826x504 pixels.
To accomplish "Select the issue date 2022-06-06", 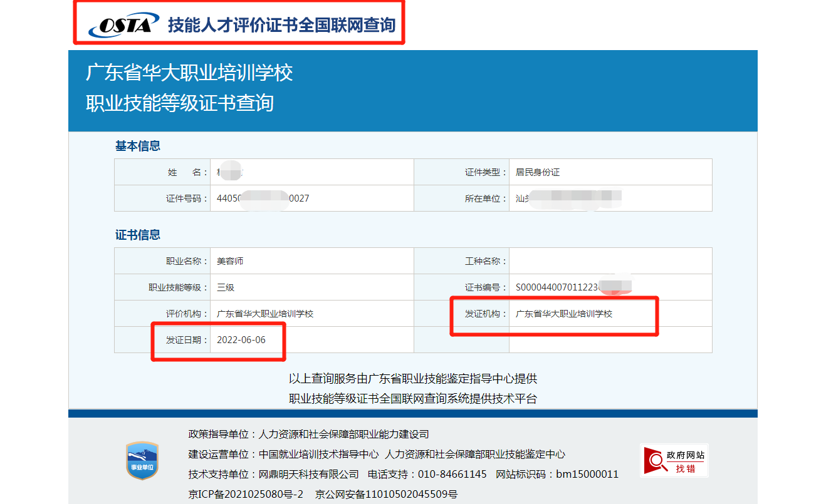I will click(241, 340).
